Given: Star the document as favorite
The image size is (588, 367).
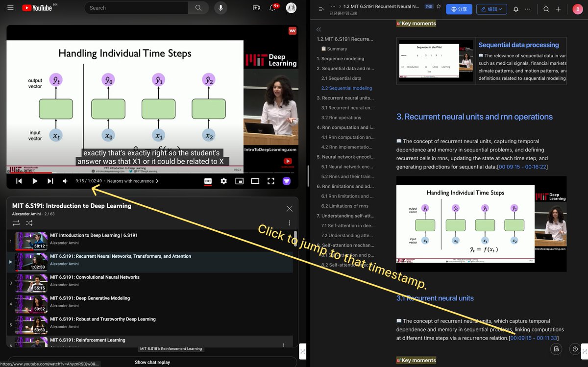Looking at the screenshot, I should [x=439, y=7].
